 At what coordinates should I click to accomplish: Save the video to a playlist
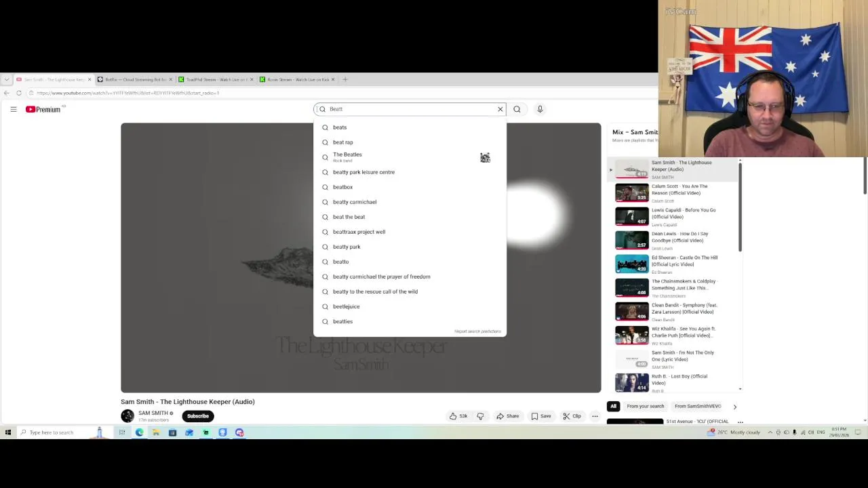[x=541, y=416]
